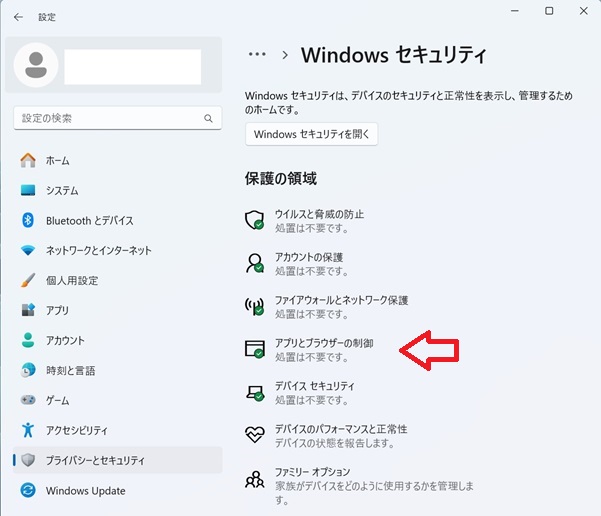Open アカウントの保護 link
The width and height of the screenshot is (601, 516).
coord(309,257)
